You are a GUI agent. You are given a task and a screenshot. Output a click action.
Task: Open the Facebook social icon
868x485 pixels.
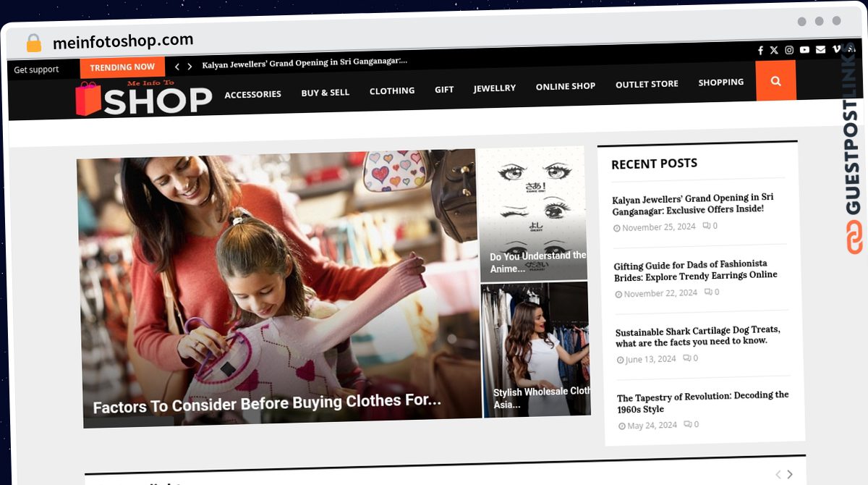click(760, 50)
